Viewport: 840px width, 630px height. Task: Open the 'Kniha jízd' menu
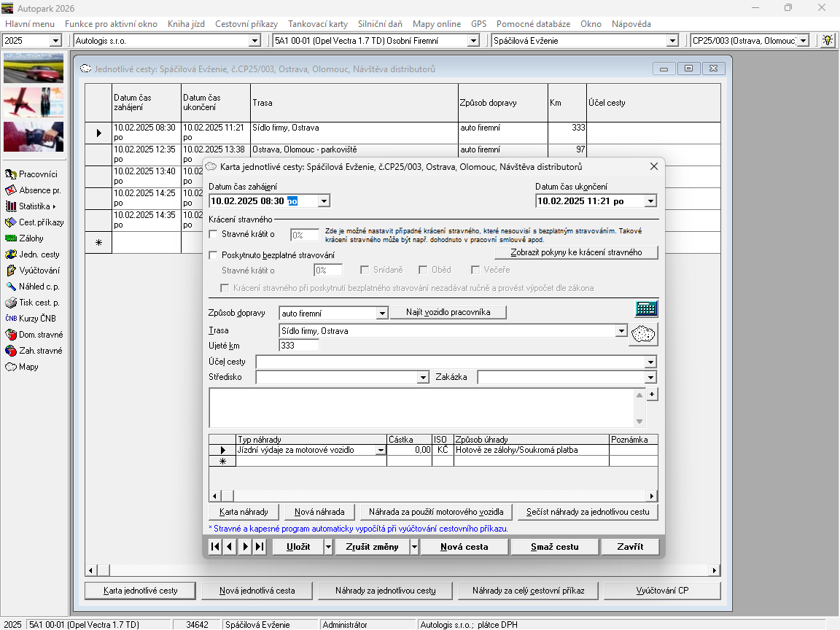(186, 24)
